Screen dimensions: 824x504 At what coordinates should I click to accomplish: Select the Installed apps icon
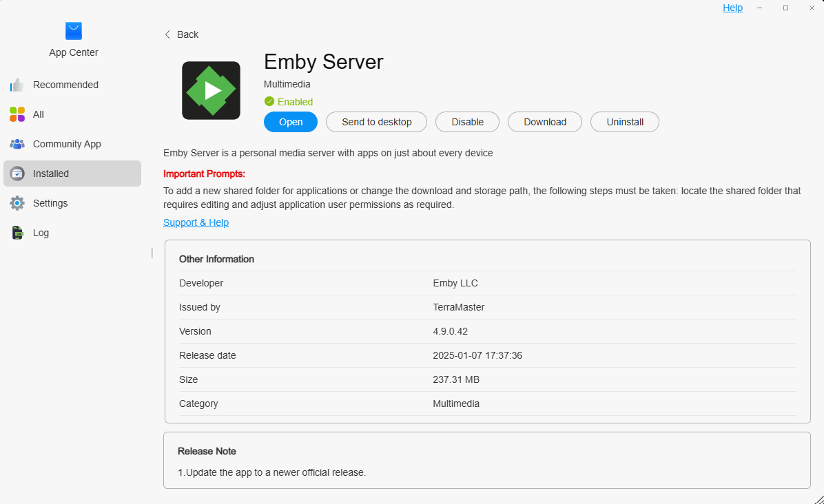[x=17, y=173]
